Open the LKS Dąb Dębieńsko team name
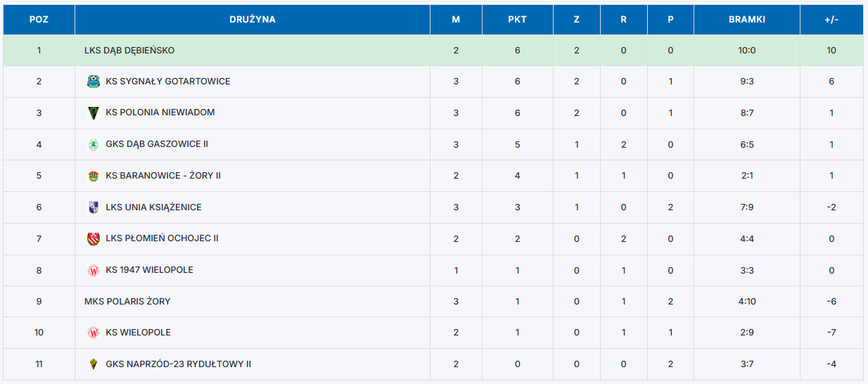Screen dimensions: 868x384 coord(129,51)
